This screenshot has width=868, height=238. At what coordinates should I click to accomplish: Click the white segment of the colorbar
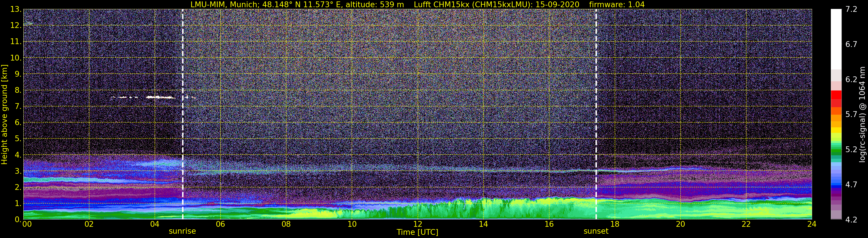836,39
